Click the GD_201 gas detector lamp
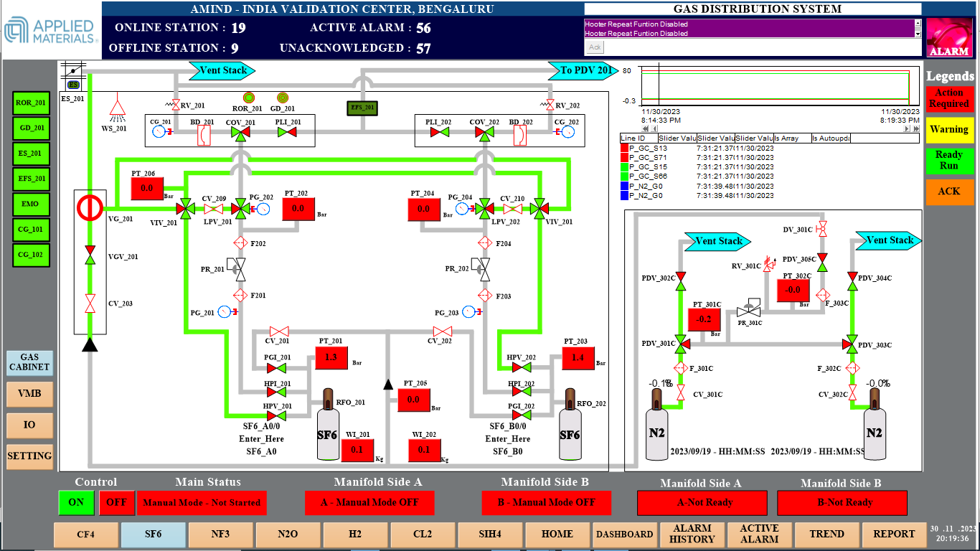This screenshot has width=980, height=551. point(282,98)
